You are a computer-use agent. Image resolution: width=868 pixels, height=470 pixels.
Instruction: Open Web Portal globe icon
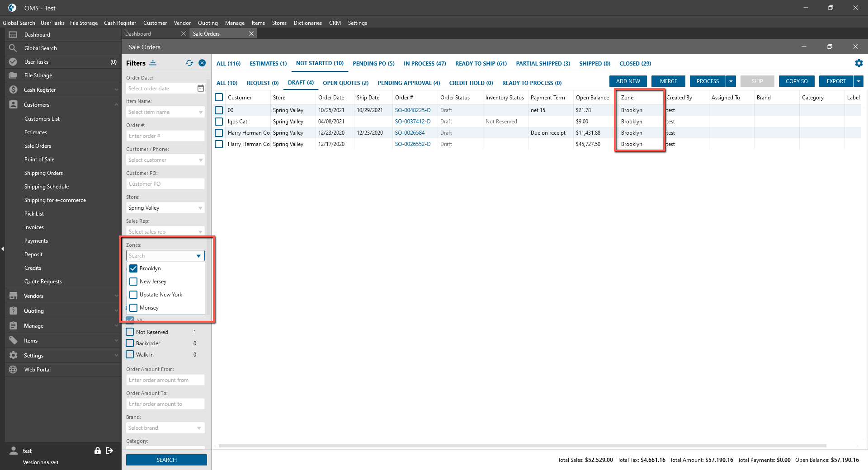[13, 370]
